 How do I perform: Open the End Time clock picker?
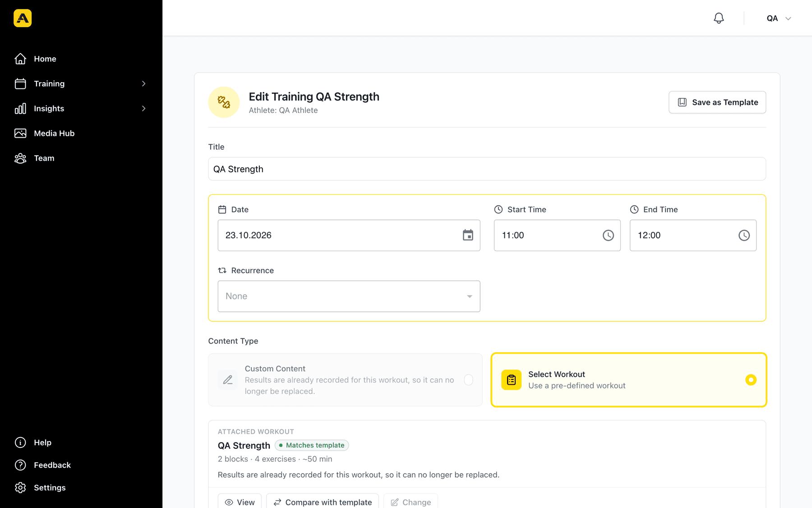(744, 235)
